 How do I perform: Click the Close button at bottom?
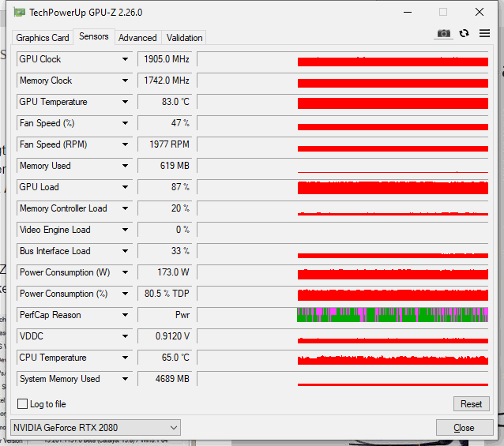click(x=465, y=428)
